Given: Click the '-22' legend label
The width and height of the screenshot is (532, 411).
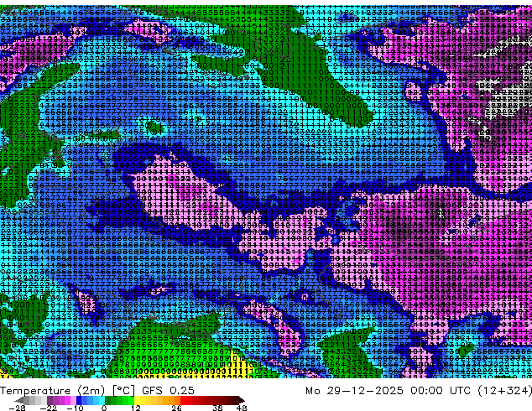Looking at the screenshot, I should tap(48, 408).
